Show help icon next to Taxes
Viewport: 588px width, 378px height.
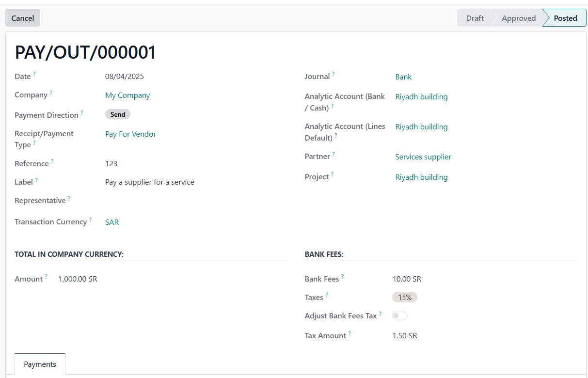point(327,295)
